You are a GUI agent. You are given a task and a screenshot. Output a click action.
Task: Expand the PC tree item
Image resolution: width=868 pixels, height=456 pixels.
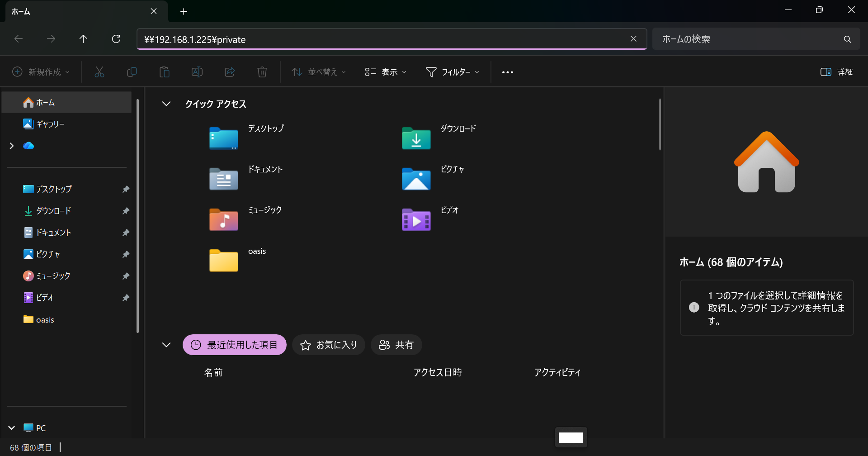tap(11, 427)
